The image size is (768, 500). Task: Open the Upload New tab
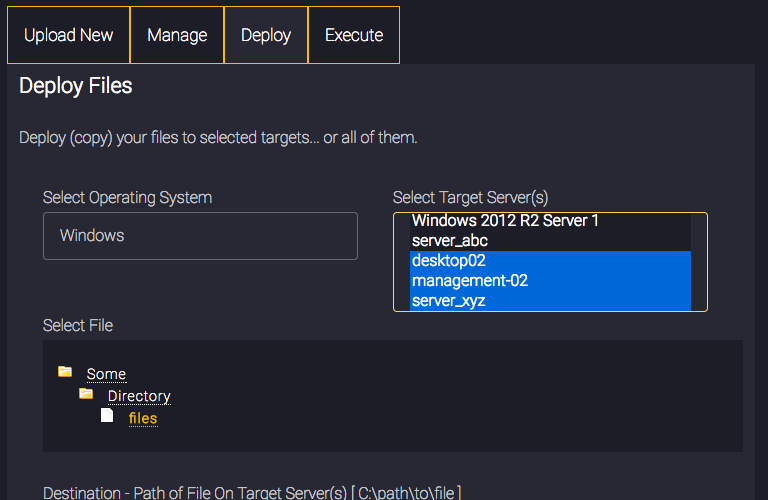click(69, 35)
